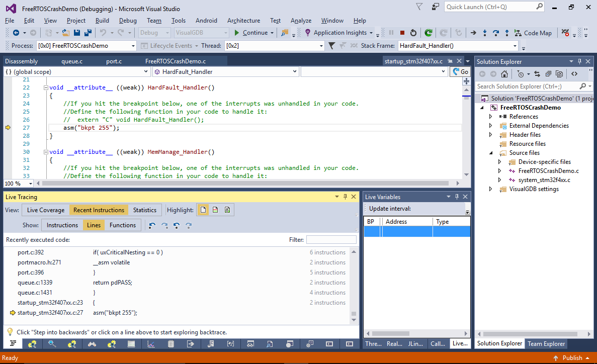Expand the VisualGDB settings node

point(490,189)
